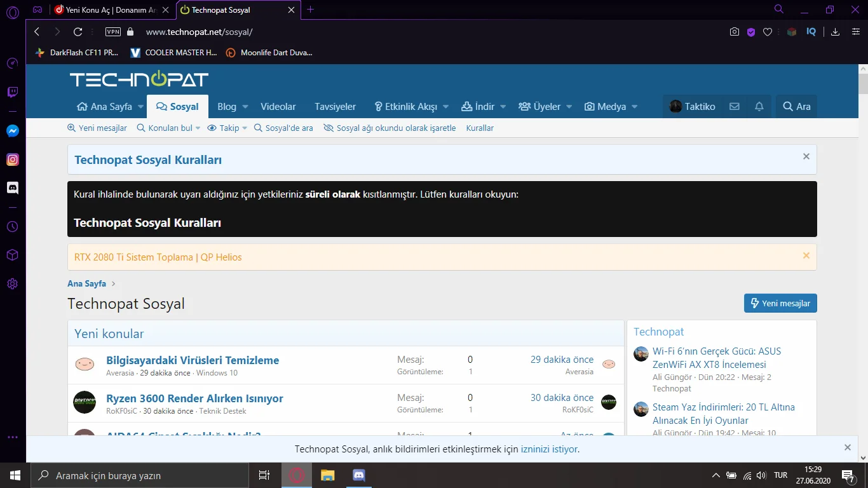Open the Windows Start menu
868x488 pixels.
(x=15, y=475)
